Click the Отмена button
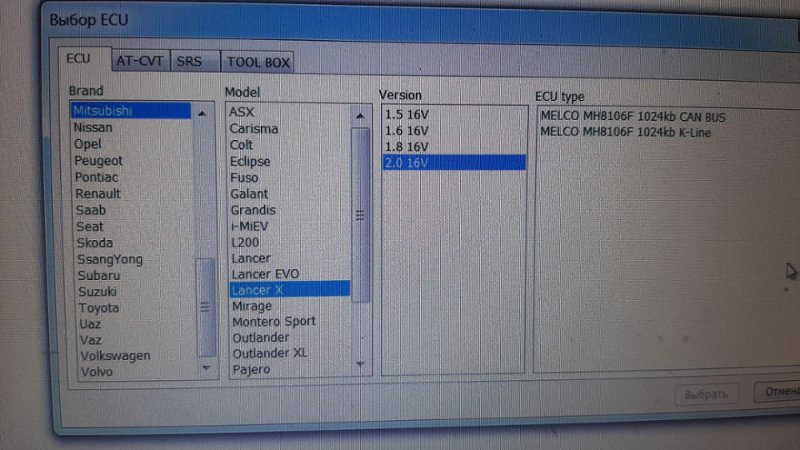Screen dimensions: 800x450 778,392
